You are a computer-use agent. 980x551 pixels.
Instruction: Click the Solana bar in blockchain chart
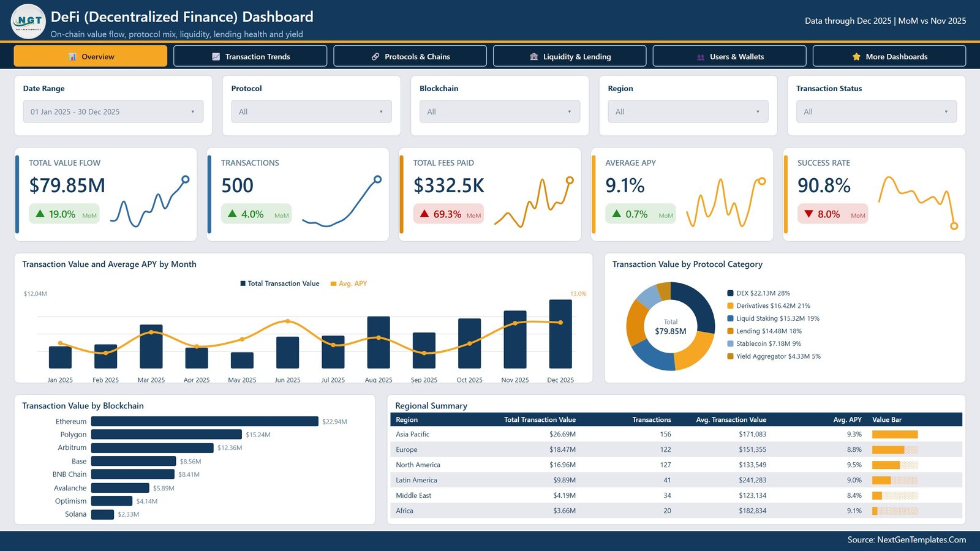tap(103, 514)
